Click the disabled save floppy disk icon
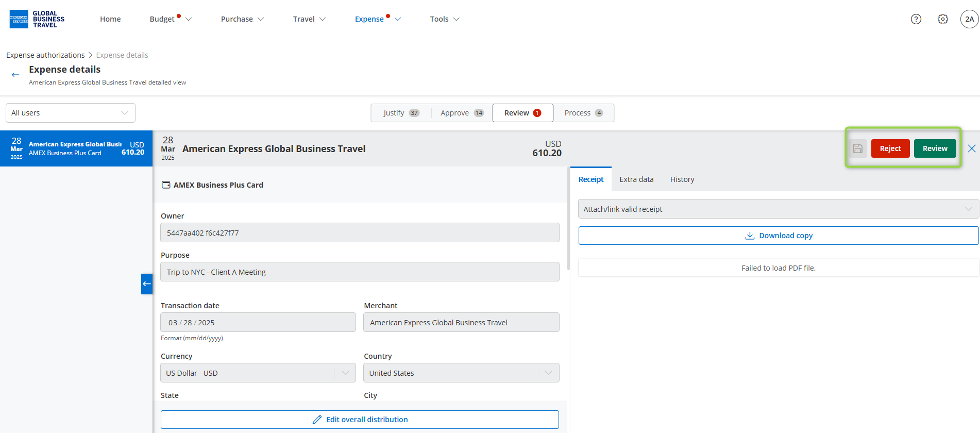 [x=858, y=148]
